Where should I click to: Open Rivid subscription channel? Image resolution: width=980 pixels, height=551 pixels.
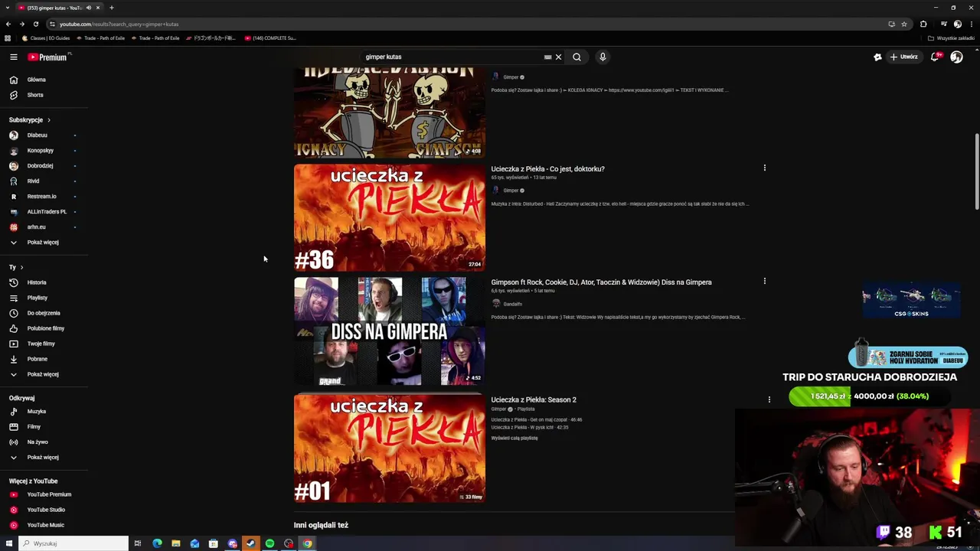pos(33,181)
